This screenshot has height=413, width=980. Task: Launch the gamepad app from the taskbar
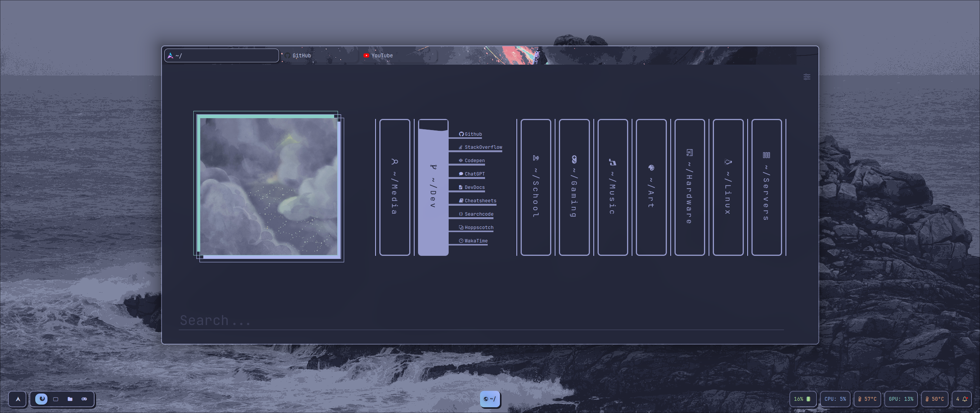pyautogui.click(x=84, y=399)
